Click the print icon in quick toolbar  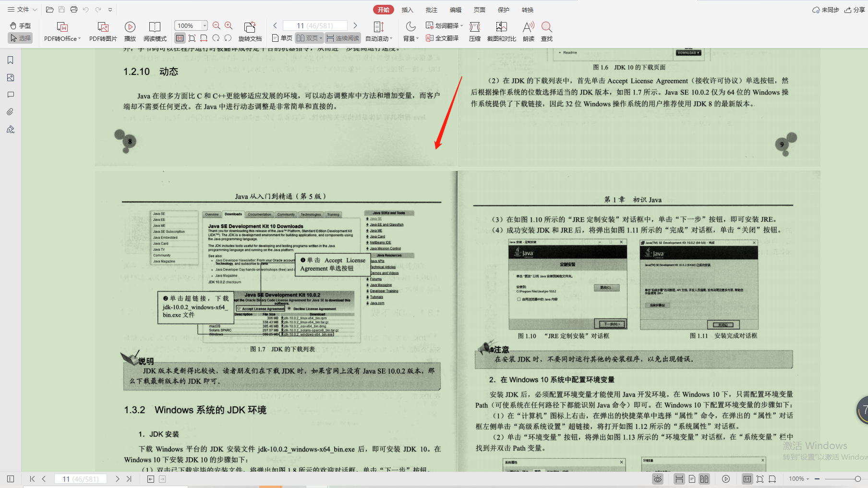(x=73, y=10)
